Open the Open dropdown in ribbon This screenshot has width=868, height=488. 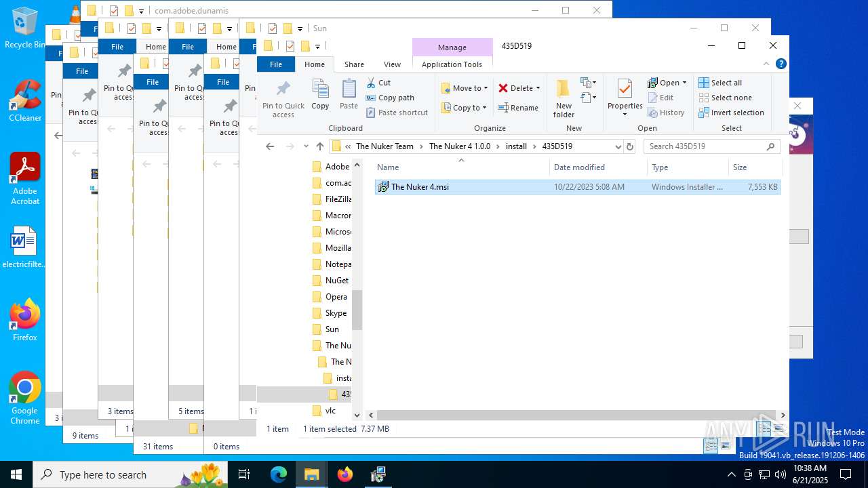pos(667,83)
